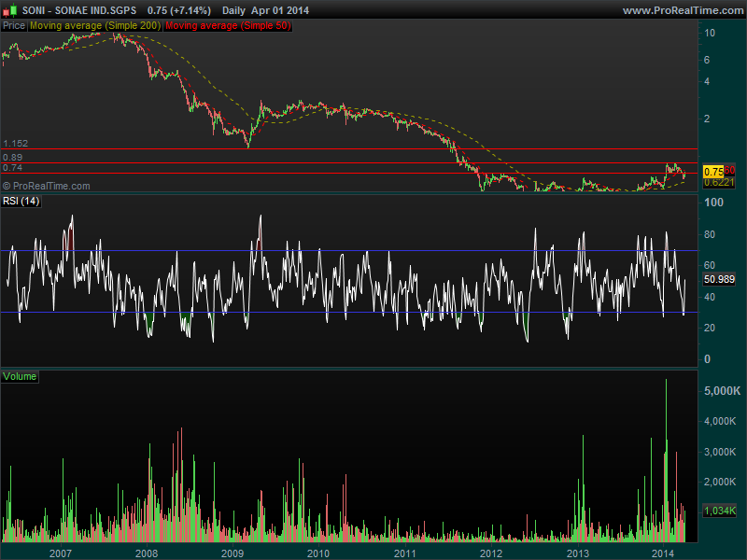Click the Daily timeframe label
The image size is (747, 560).
pos(233,10)
